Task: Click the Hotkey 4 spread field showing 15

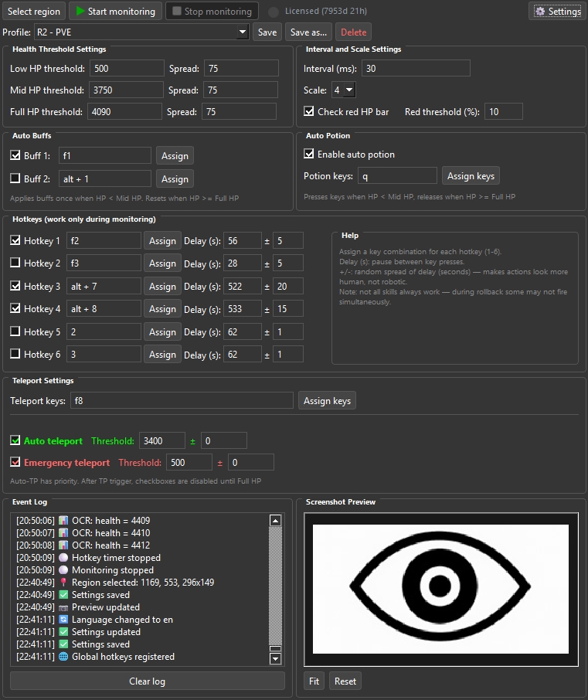Action: [288, 308]
